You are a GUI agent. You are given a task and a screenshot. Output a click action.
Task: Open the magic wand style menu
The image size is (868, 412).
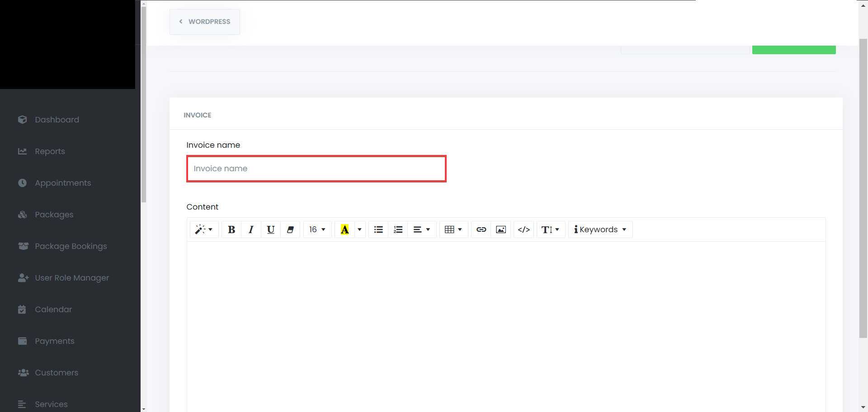(x=204, y=229)
